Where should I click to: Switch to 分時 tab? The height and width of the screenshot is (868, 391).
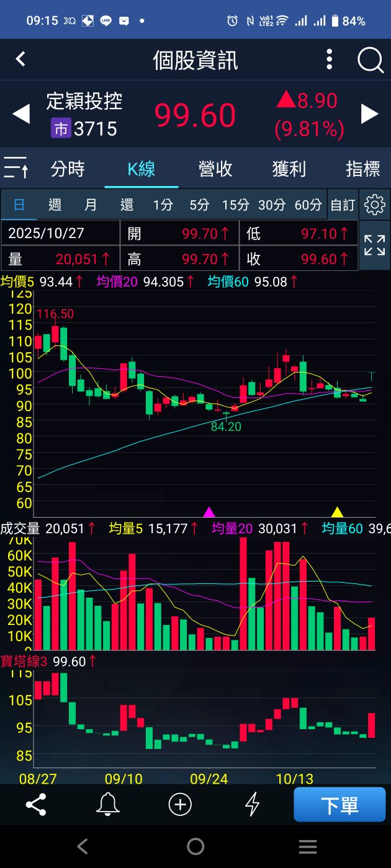68,169
